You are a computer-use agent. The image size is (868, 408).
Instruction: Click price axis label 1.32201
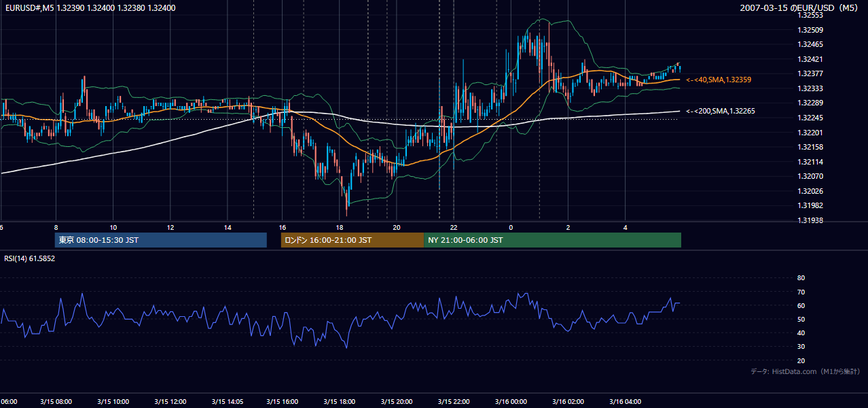(x=810, y=132)
